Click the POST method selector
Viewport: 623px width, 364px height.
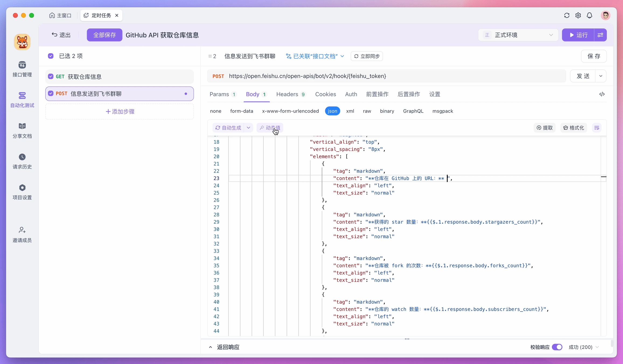[218, 76]
